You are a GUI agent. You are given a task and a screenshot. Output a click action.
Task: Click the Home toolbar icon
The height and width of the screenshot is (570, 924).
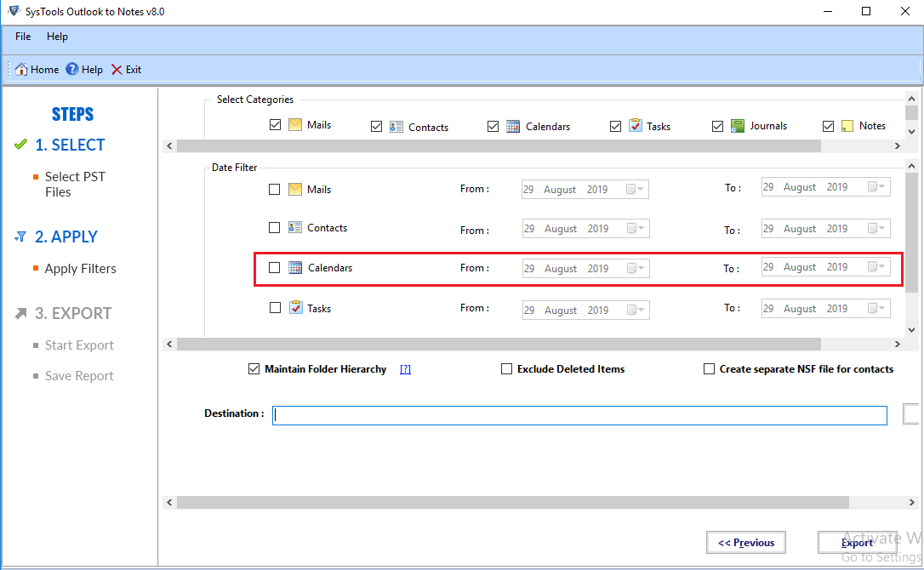(x=21, y=69)
